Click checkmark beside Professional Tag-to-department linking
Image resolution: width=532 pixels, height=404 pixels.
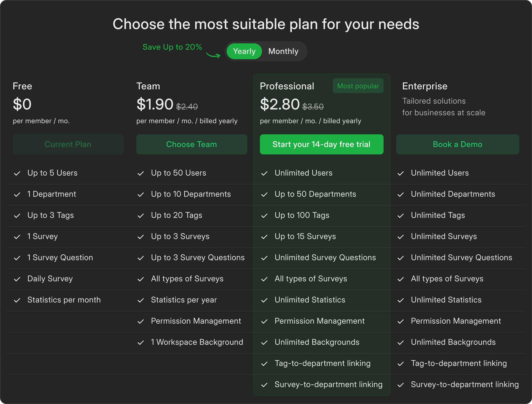click(x=264, y=364)
